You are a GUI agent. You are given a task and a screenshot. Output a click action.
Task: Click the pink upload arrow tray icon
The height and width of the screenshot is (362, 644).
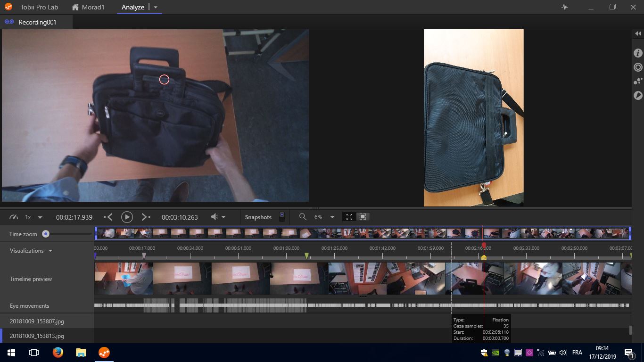529,353
